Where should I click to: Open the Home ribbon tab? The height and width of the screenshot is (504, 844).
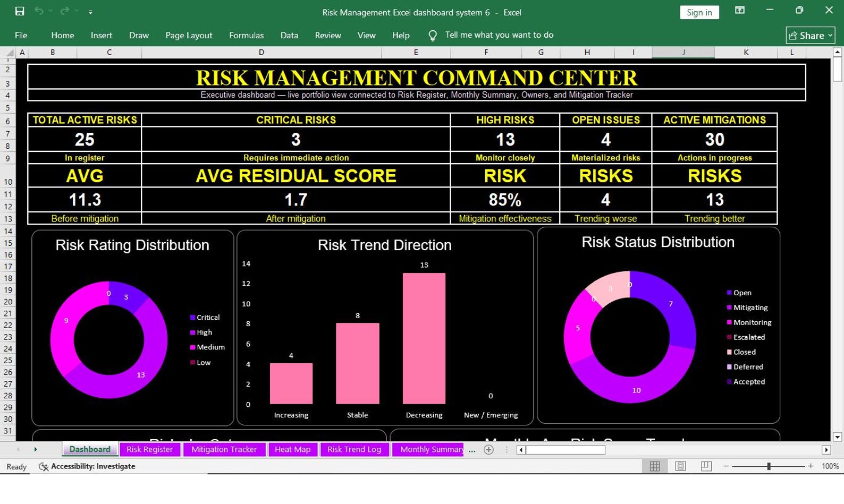pyautogui.click(x=63, y=35)
